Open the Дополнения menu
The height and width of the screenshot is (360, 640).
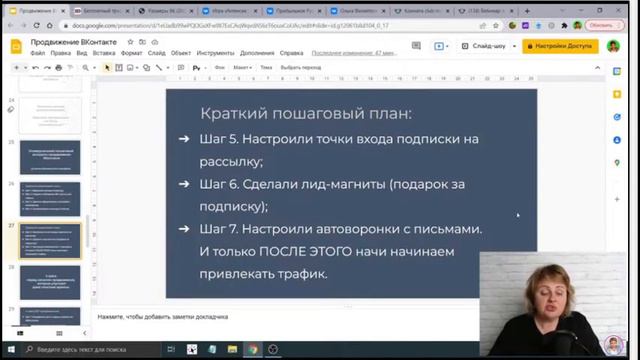pyautogui.click(x=257, y=53)
